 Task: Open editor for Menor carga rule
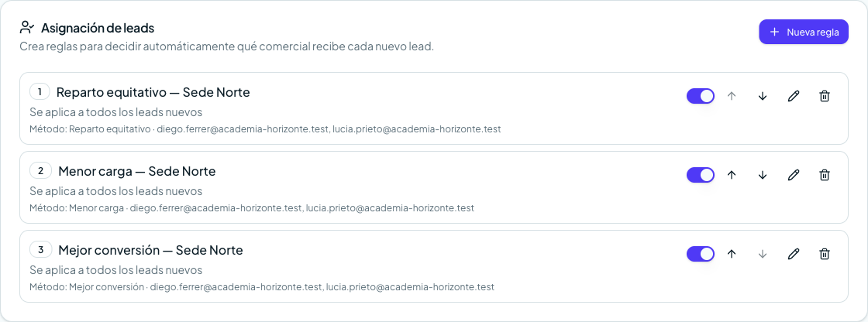794,175
